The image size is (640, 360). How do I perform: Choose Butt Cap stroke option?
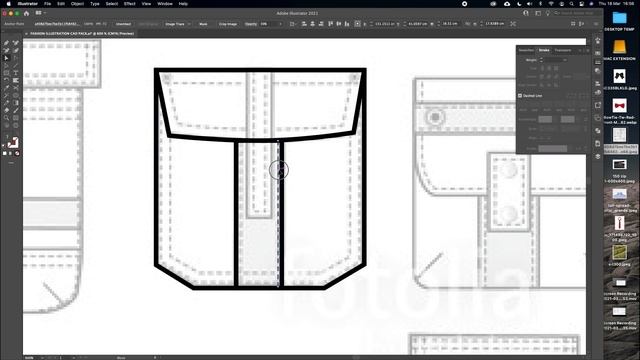(542, 68)
